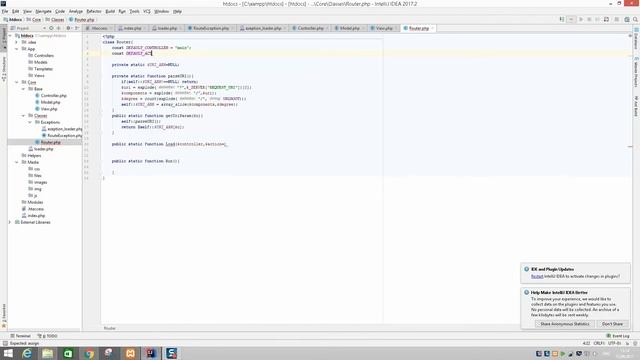Collapse the Base folder
This screenshot has height=360, width=640.
coord(24,89)
